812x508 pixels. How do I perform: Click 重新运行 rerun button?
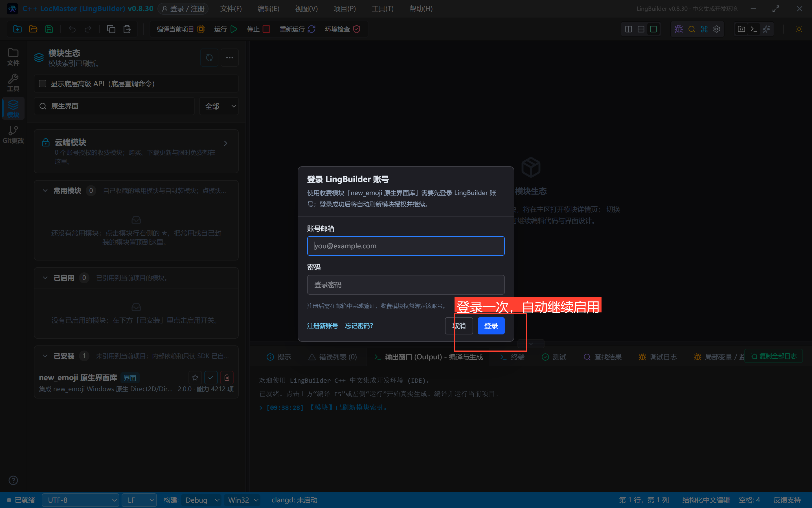point(298,29)
